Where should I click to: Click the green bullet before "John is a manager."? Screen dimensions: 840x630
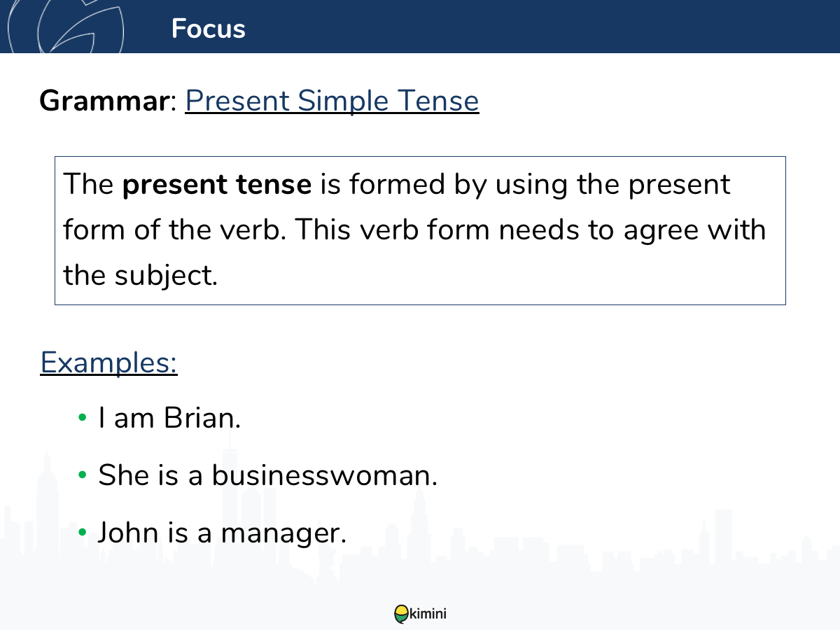pos(83,533)
